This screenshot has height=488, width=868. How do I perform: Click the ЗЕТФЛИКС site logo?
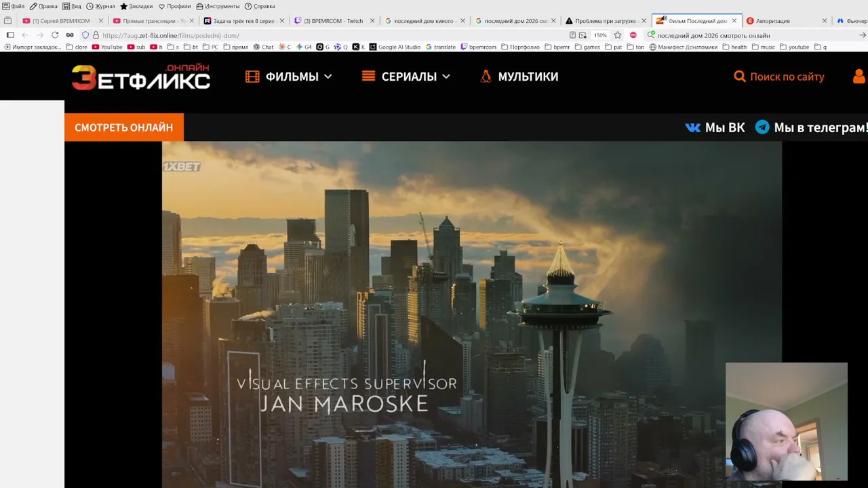(141, 77)
